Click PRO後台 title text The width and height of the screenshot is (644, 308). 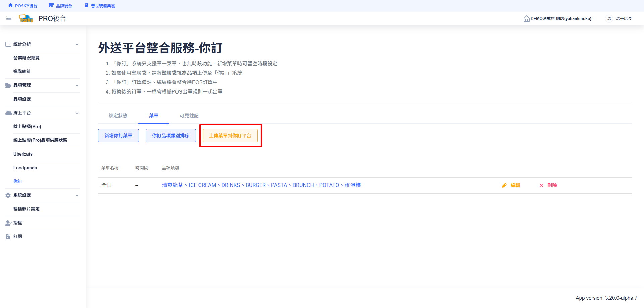pos(52,19)
